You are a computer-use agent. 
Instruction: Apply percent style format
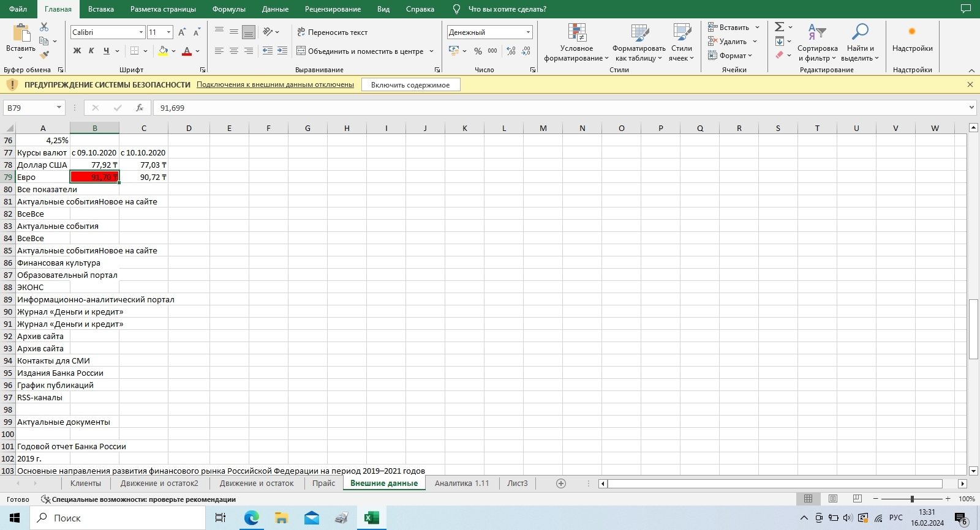[x=478, y=51]
